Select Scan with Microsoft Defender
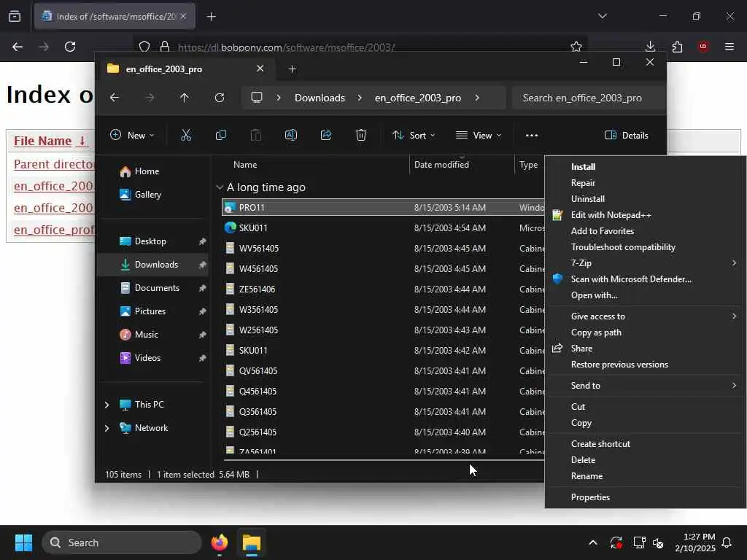 point(631,279)
